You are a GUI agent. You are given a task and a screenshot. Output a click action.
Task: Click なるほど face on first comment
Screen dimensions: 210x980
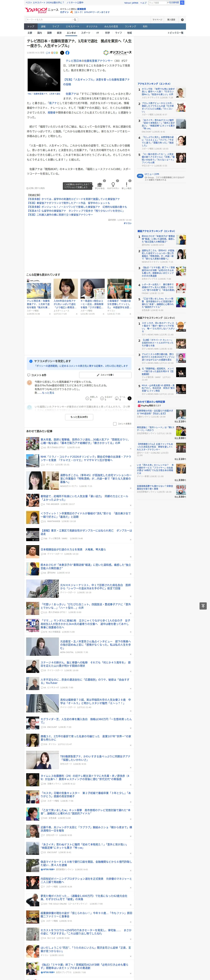[x=102, y=398]
